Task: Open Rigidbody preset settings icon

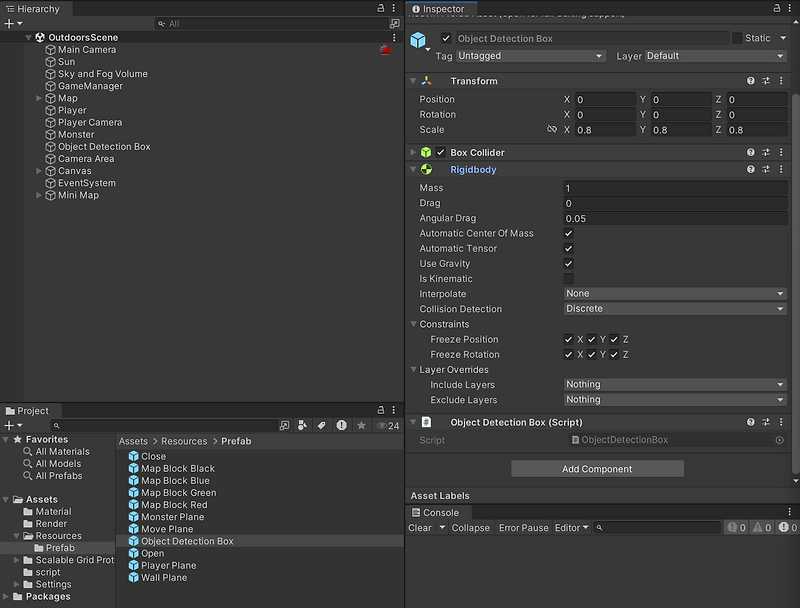Action: pos(766,169)
